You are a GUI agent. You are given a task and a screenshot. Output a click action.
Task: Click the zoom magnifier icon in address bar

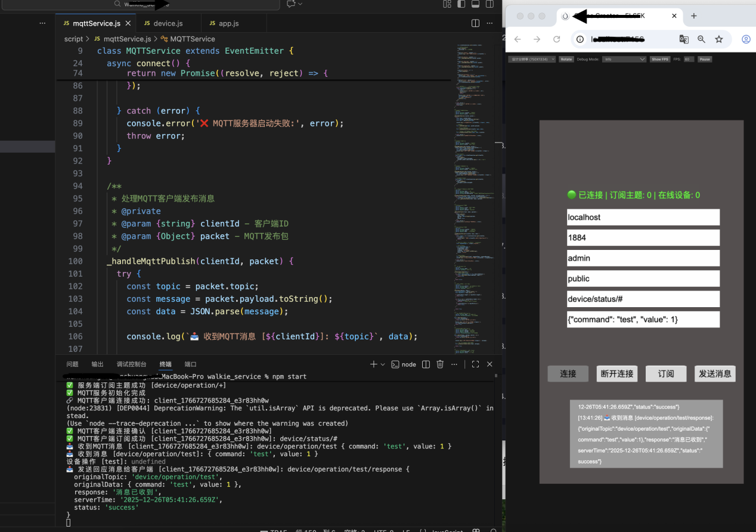click(701, 39)
